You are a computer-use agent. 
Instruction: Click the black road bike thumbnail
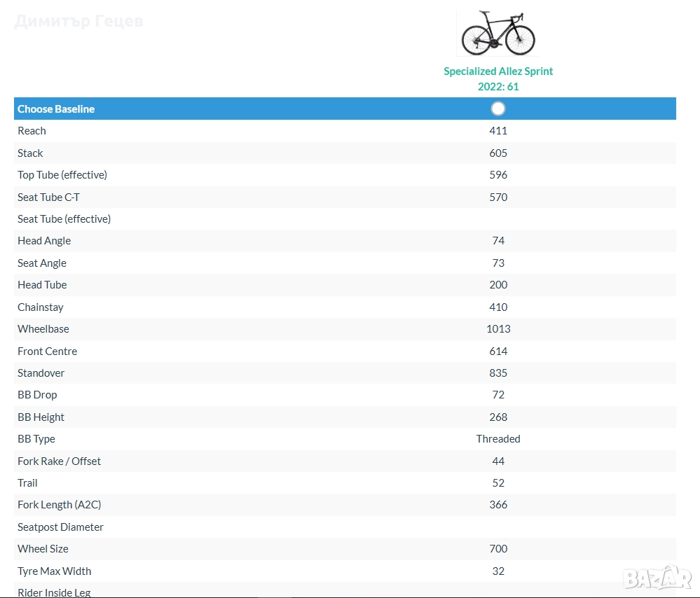coord(498,33)
